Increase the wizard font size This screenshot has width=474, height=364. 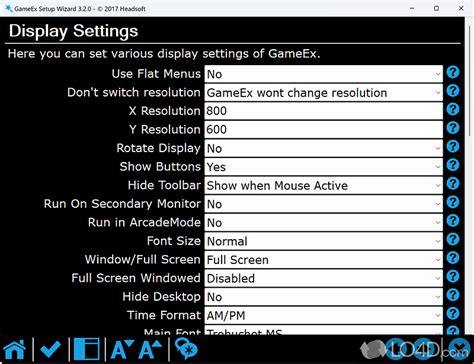(150, 349)
